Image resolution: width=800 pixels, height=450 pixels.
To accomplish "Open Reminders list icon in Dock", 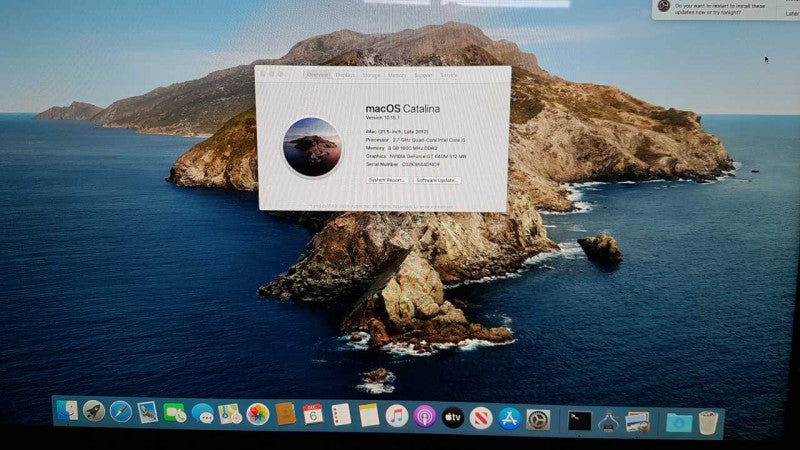I will 341,415.
